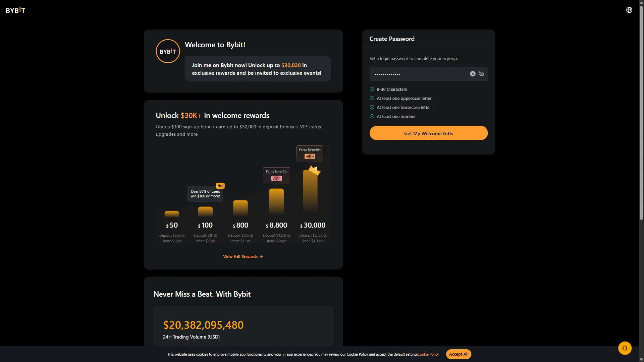
Task: Open the language globe icon
Action: (629, 10)
